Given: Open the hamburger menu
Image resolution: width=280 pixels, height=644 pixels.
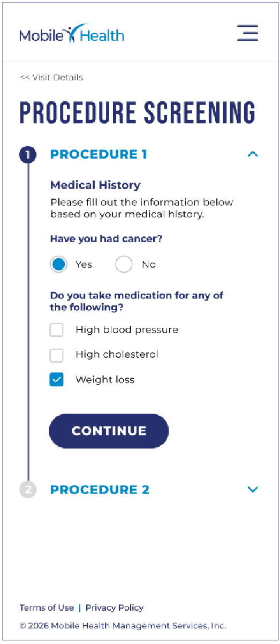Looking at the screenshot, I should click(x=247, y=33).
